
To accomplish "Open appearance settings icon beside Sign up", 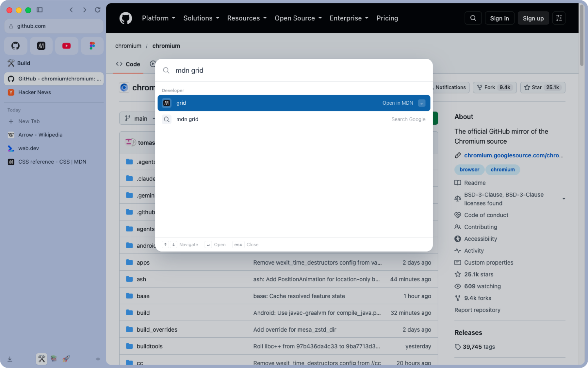I will click(559, 18).
